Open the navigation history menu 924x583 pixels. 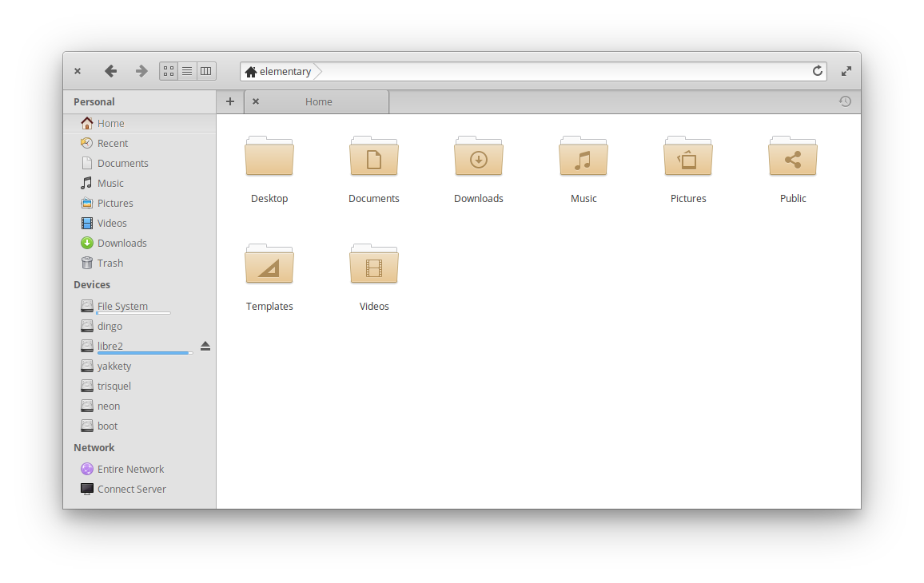point(845,101)
